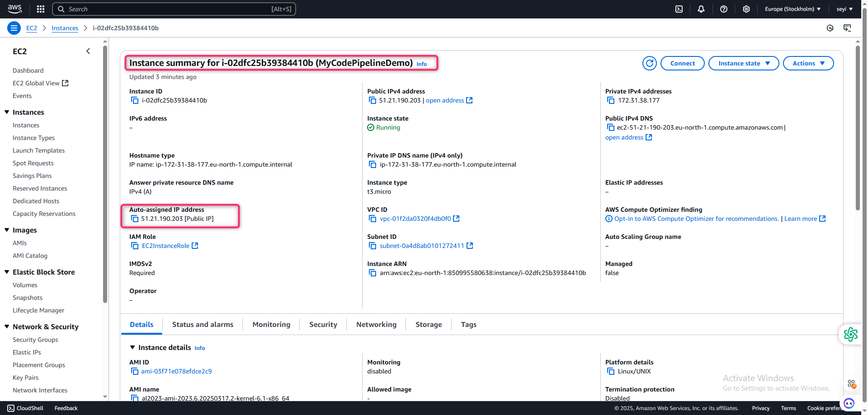
Task: Switch to the Security tab
Action: [x=323, y=325]
